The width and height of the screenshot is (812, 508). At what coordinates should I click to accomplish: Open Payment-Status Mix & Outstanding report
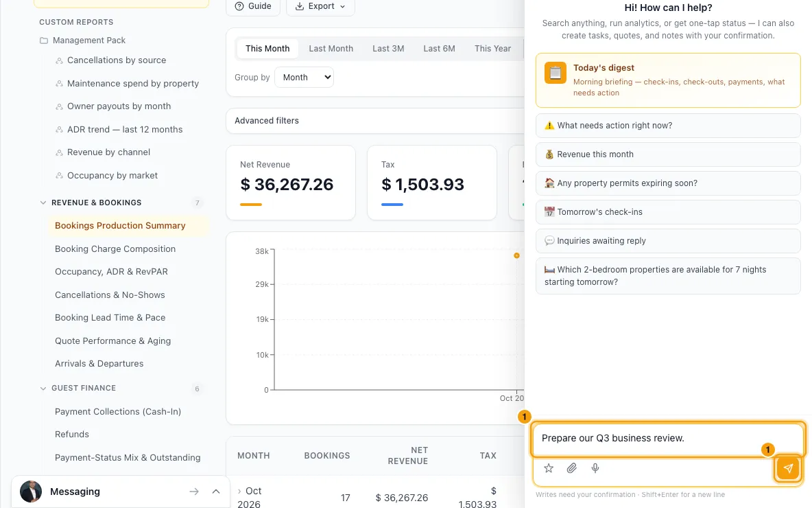[x=128, y=458]
